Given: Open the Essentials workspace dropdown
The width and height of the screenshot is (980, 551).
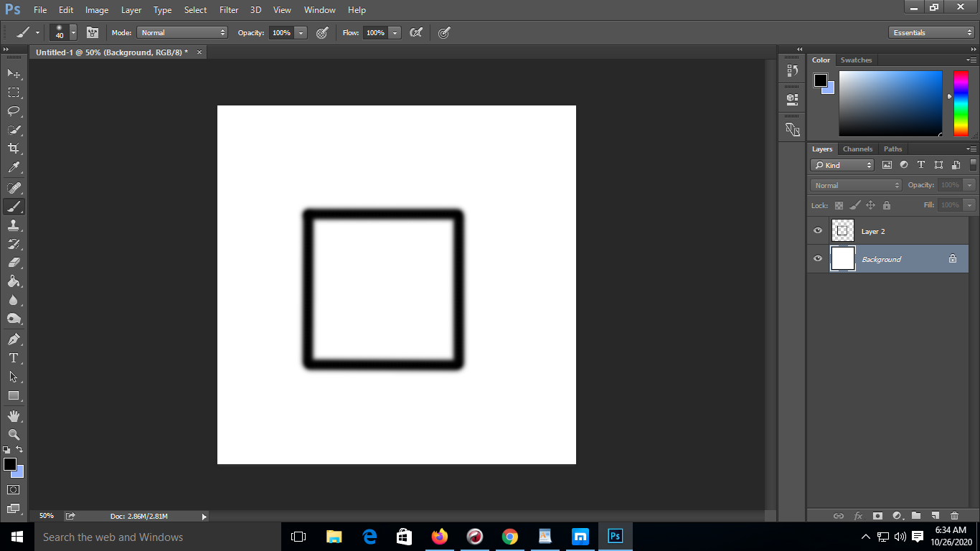Looking at the screenshot, I should tap(931, 32).
